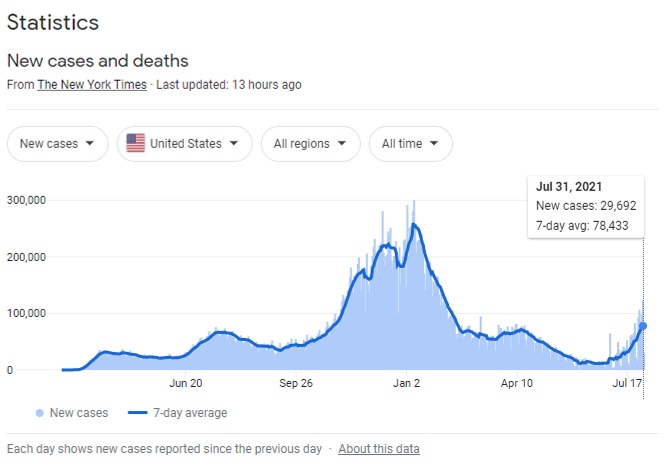Open the About this data link
This screenshot has height=466, width=665.
coord(379,449)
